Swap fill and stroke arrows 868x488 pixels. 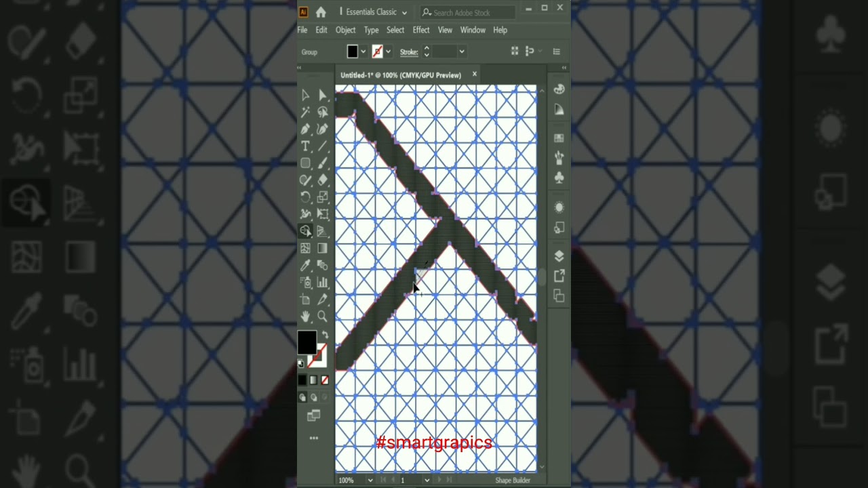pos(325,335)
